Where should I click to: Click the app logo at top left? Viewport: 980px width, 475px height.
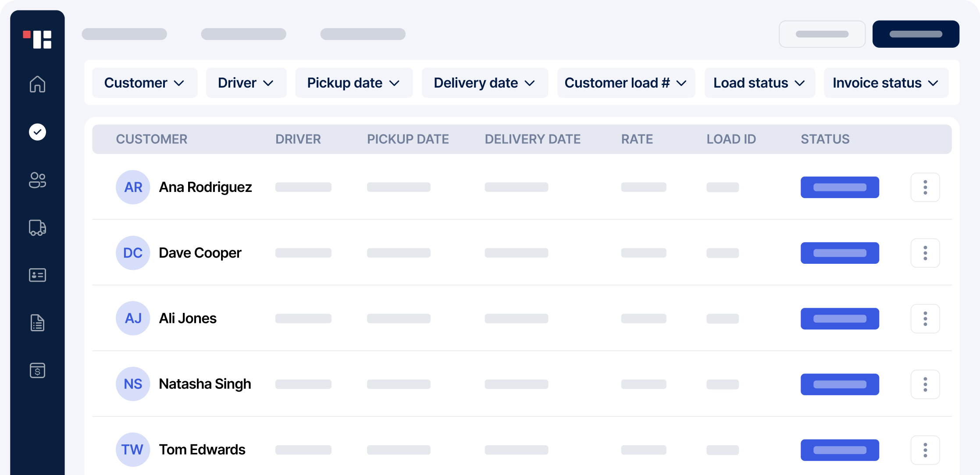[x=38, y=39]
